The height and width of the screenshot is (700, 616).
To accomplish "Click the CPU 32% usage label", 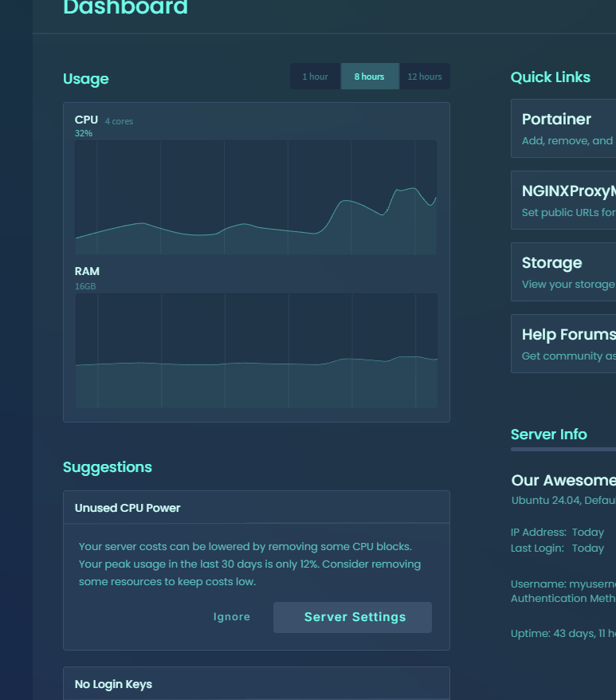I will click(x=84, y=133).
